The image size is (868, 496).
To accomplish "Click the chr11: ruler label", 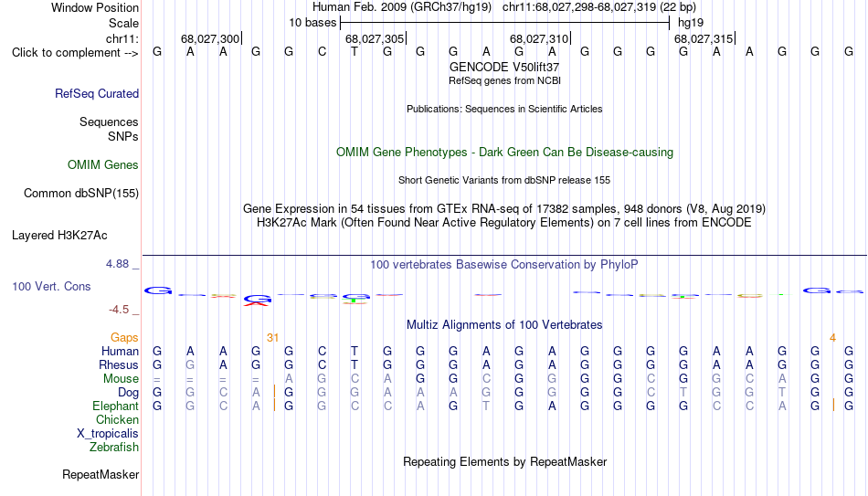I will click(x=122, y=38).
